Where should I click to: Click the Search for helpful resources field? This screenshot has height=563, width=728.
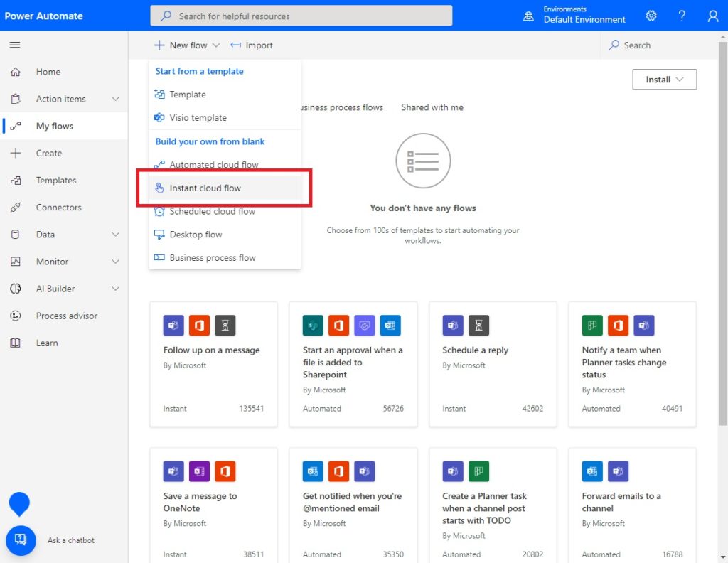(x=301, y=16)
